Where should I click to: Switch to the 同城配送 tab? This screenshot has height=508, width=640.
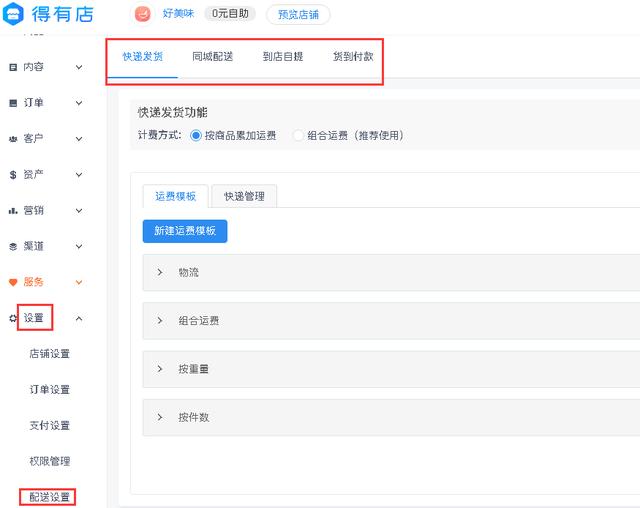pyautogui.click(x=213, y=57)
